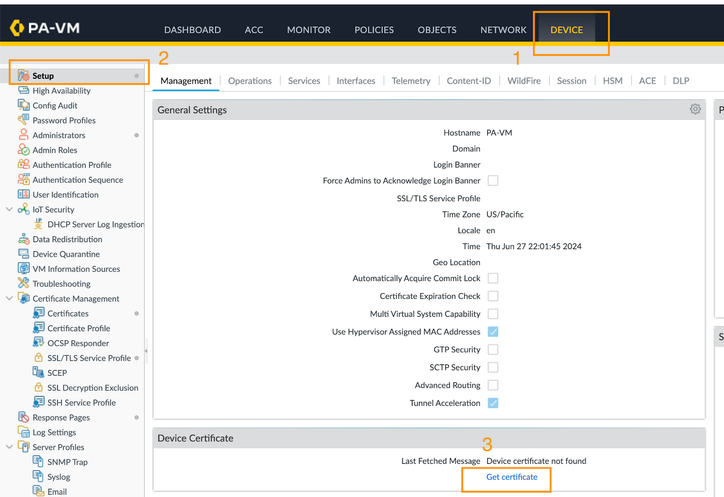
Task: Click the Get certificate link
Action: click(511, 477)
